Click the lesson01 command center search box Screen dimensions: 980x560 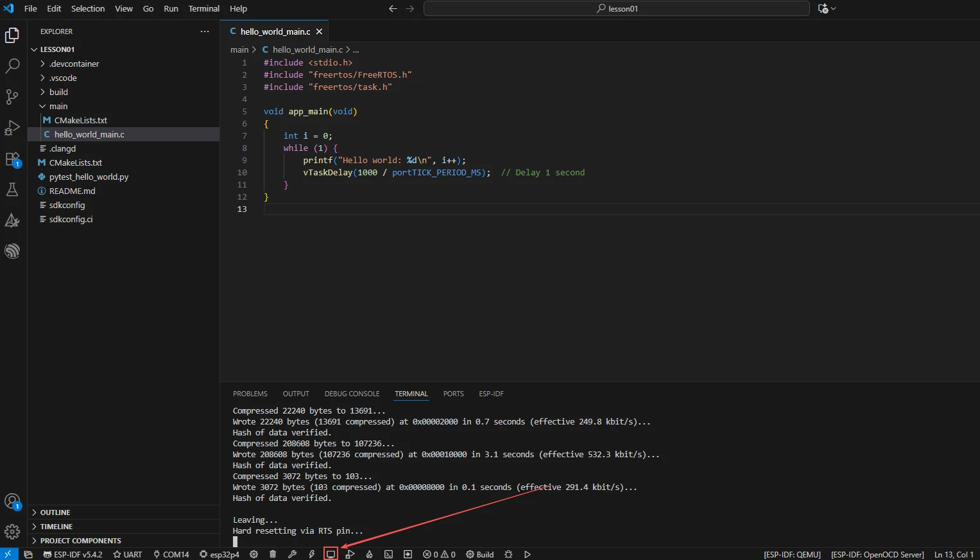[616, 8]
